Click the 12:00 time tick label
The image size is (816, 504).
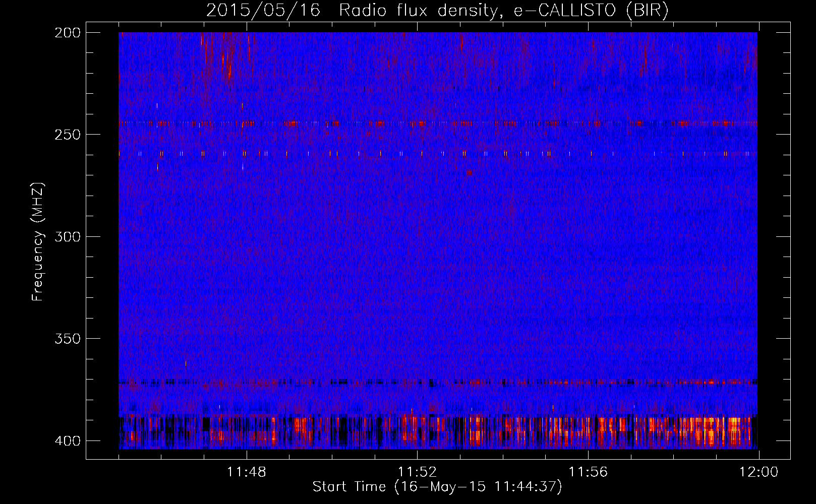(759, 472)
